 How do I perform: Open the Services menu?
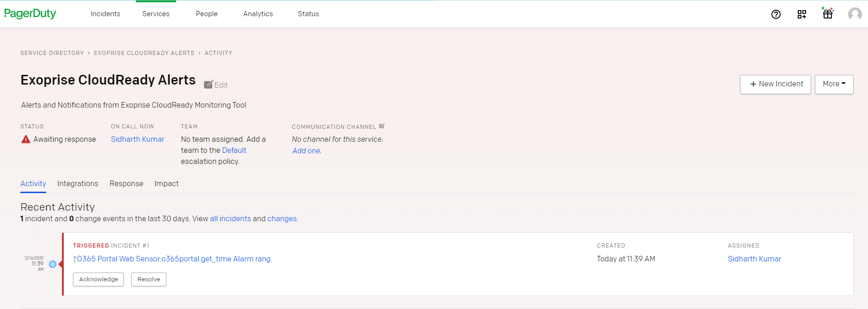point(156,14)
